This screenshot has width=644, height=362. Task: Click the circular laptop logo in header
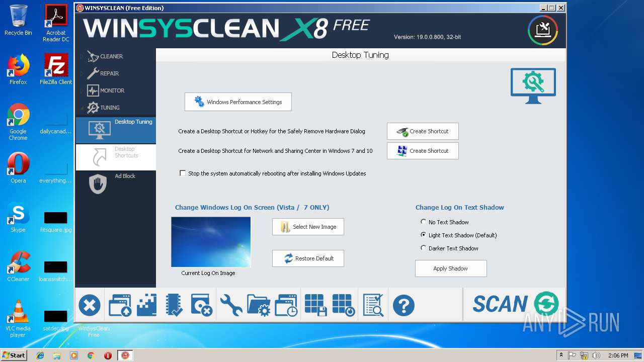tap(543, 30)
